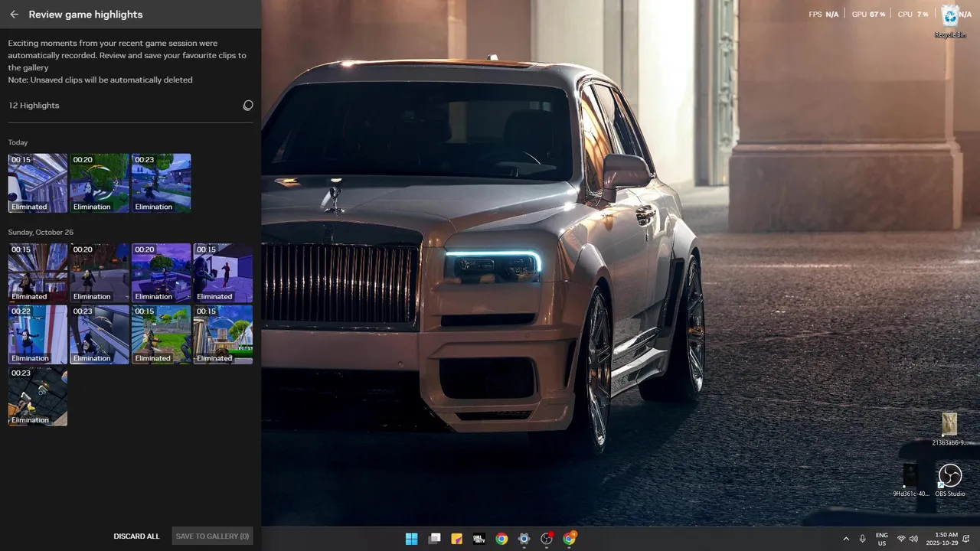
Task: Open Today's 00:23 Elimination highlight clip
Action: click(x=161, y=183)
